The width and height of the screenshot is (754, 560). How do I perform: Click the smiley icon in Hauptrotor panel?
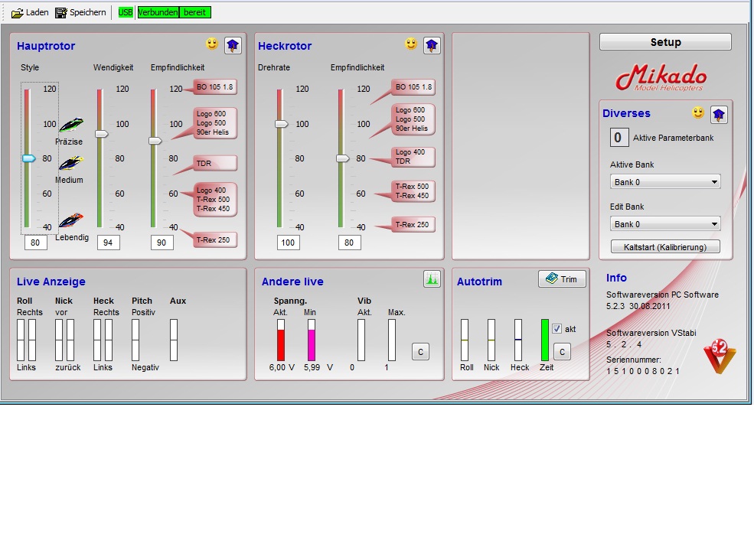212,44
